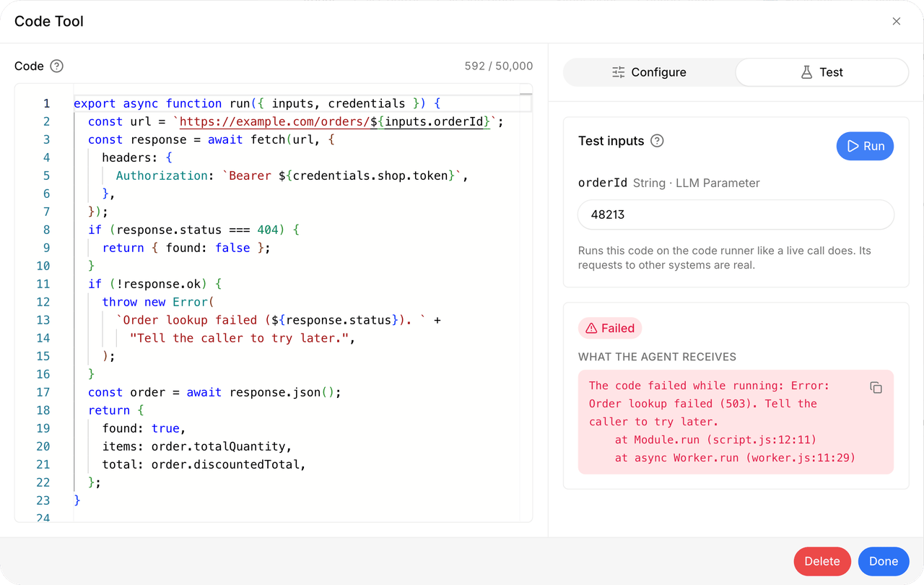Viewport: 924px width, 585px height.
Task: Click the 'headers: {' code line
Action: pyautogui.click(x=137, y=157)
